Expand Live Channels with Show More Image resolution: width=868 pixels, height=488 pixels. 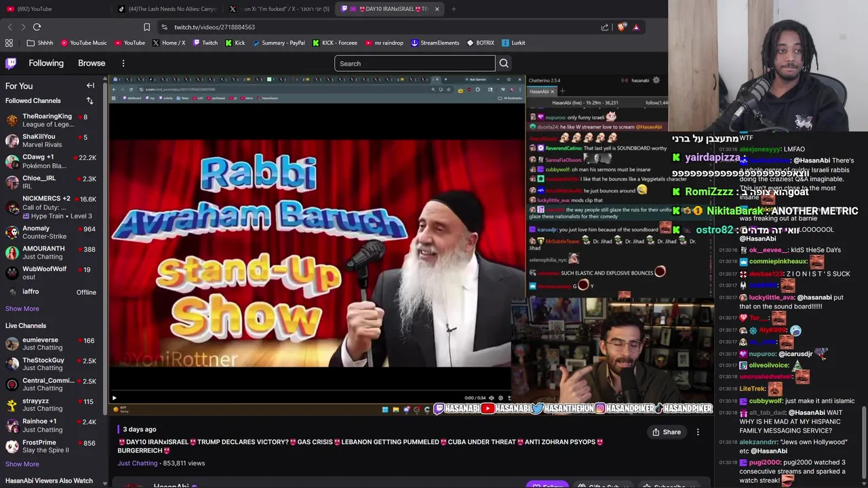point(22,464)
